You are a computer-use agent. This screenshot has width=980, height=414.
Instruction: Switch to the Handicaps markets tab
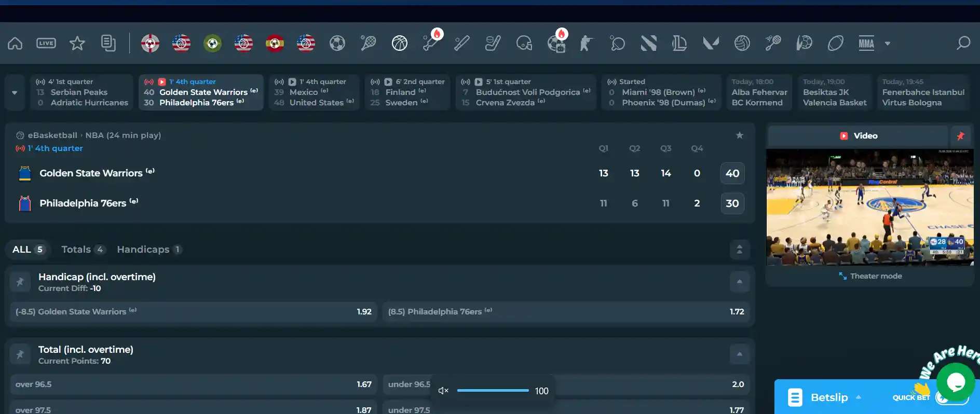(x=149, y=250)
